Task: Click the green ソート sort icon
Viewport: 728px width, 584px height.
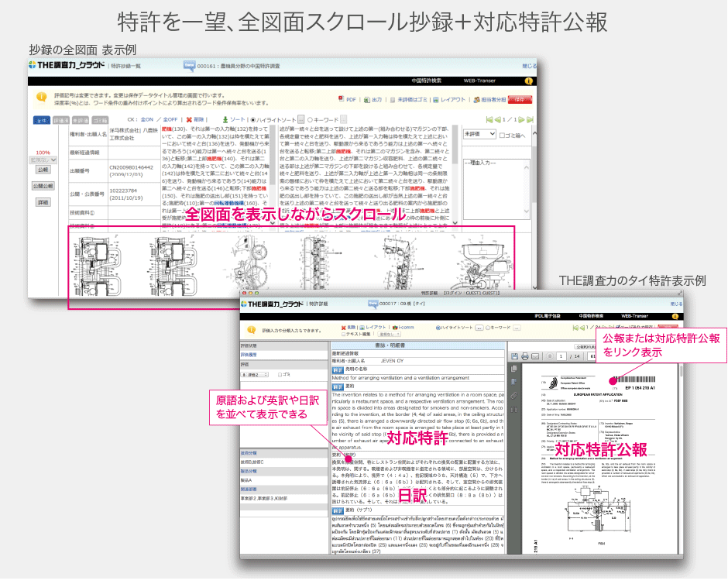Action: [x=225, y=120]
